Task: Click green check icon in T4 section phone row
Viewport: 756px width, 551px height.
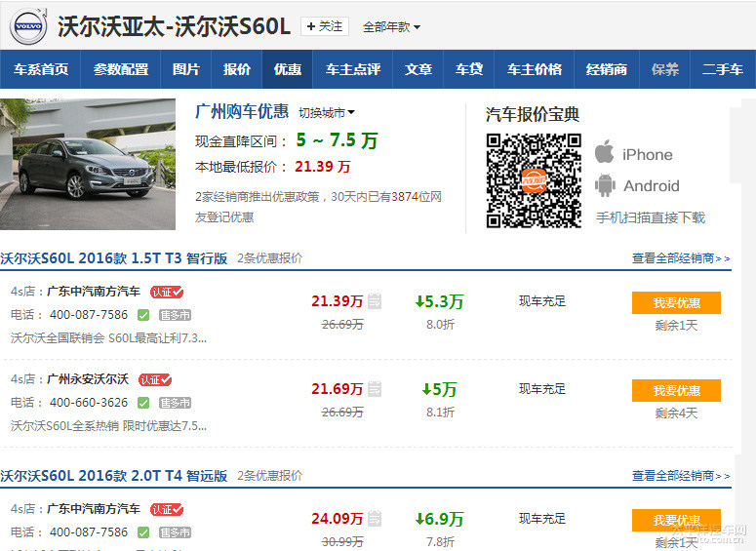Action: click(143, 532)
